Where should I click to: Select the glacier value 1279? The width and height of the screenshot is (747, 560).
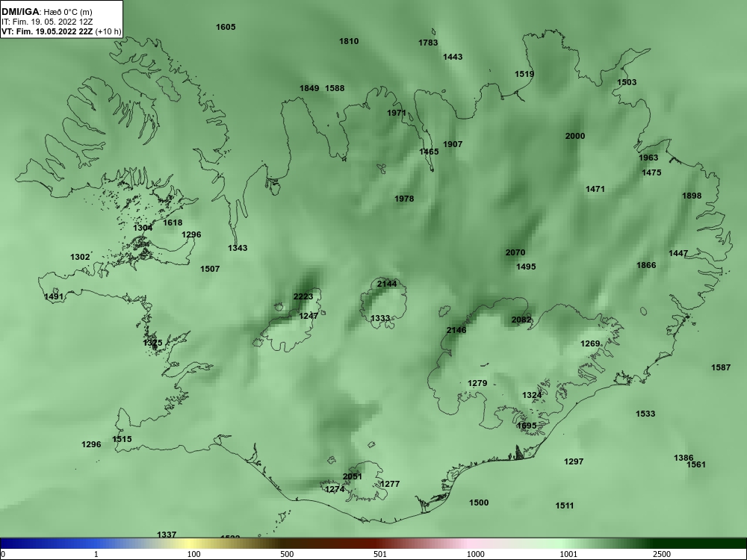(x=477, y=383)
